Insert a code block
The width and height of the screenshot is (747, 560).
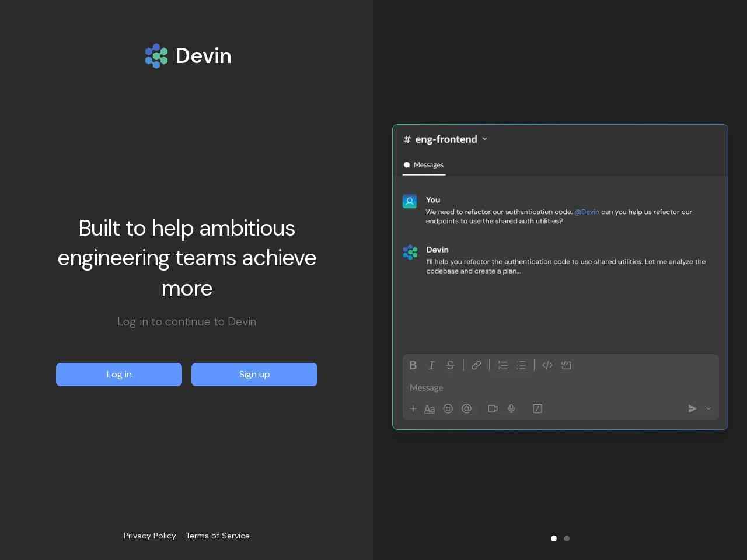pyautogui.click(x=566, y=365)
